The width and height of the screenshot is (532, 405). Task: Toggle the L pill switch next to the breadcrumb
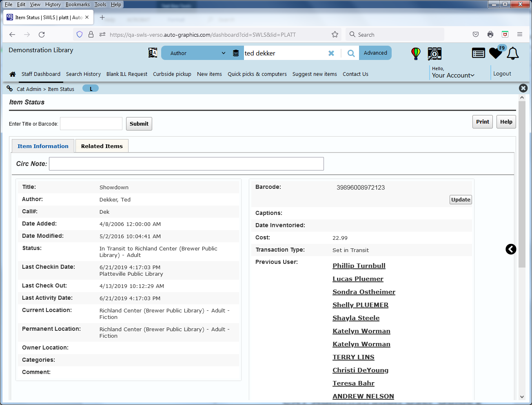pos(91,89)
